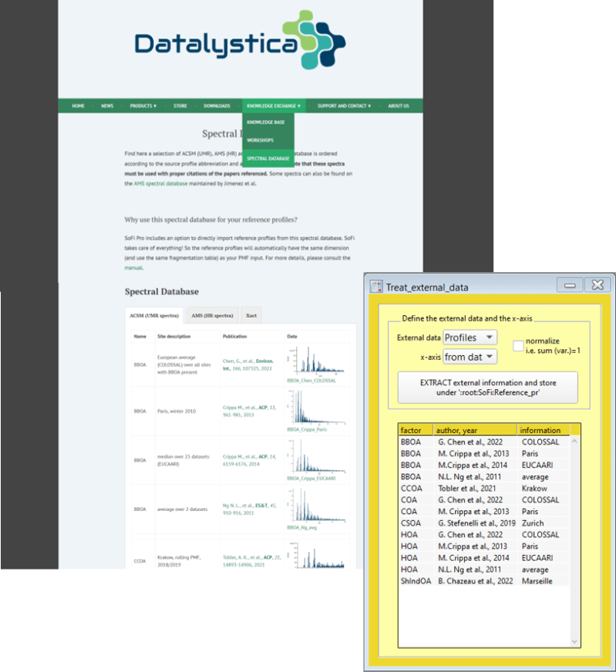Open the ABOUT US nav item

[x=399, y=106]
